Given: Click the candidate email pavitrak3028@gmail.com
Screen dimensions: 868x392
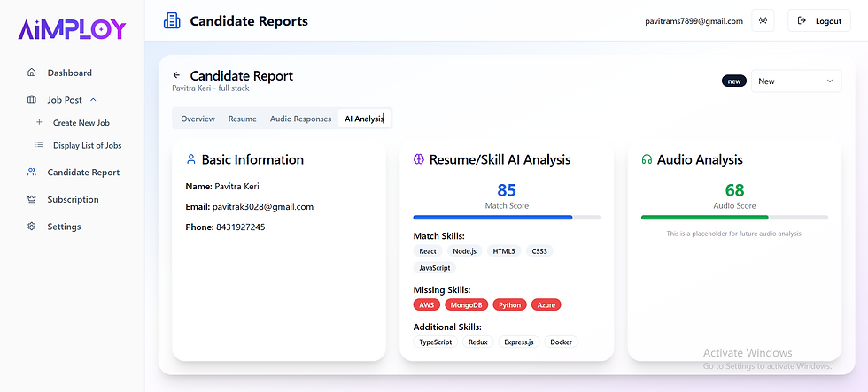Looking at the screenshot, I should click(263, 207).
